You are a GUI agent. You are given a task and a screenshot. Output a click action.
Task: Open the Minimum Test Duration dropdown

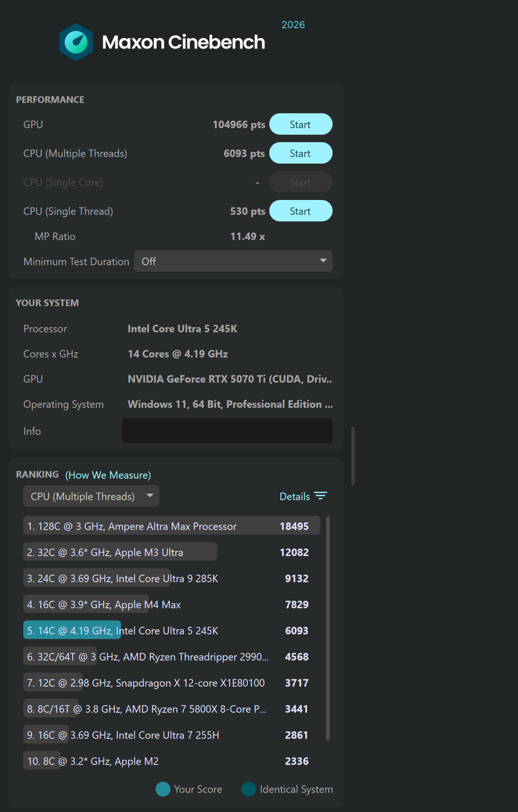[x=233, y=261]
